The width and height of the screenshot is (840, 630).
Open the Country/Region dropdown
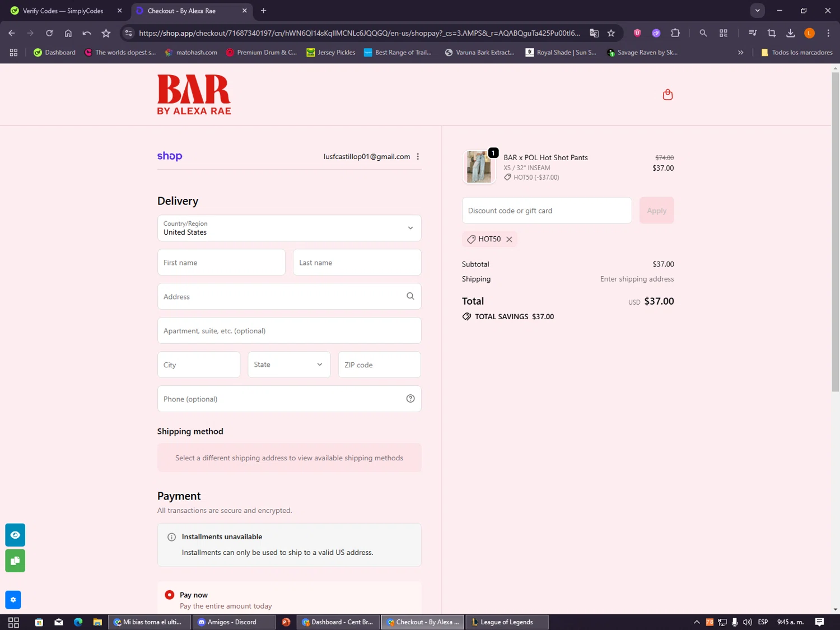tap(289, 228)
